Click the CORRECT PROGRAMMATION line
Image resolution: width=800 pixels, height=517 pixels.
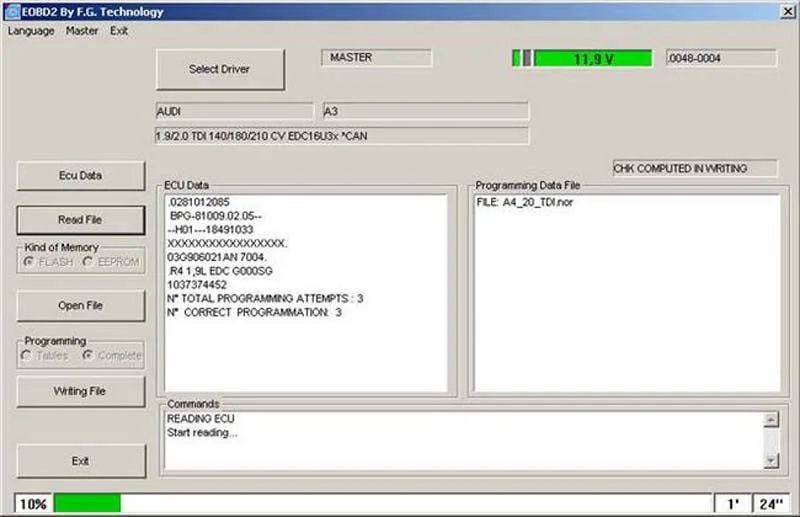255,312
